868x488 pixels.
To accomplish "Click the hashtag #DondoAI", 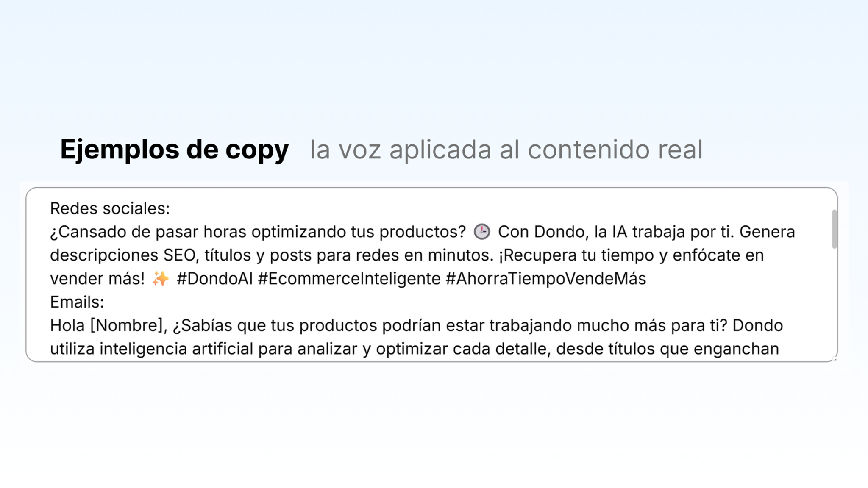I will click(x=214, y=279).
